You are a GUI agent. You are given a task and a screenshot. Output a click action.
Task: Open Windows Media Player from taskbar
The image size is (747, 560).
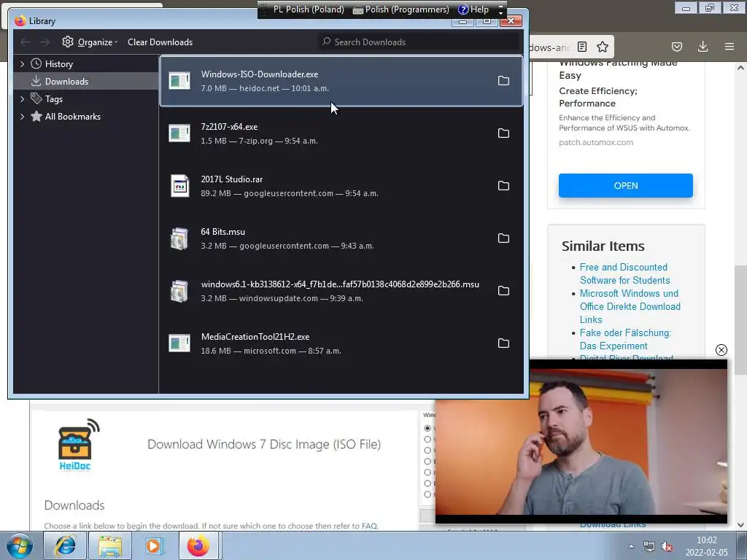pos(153,545)
